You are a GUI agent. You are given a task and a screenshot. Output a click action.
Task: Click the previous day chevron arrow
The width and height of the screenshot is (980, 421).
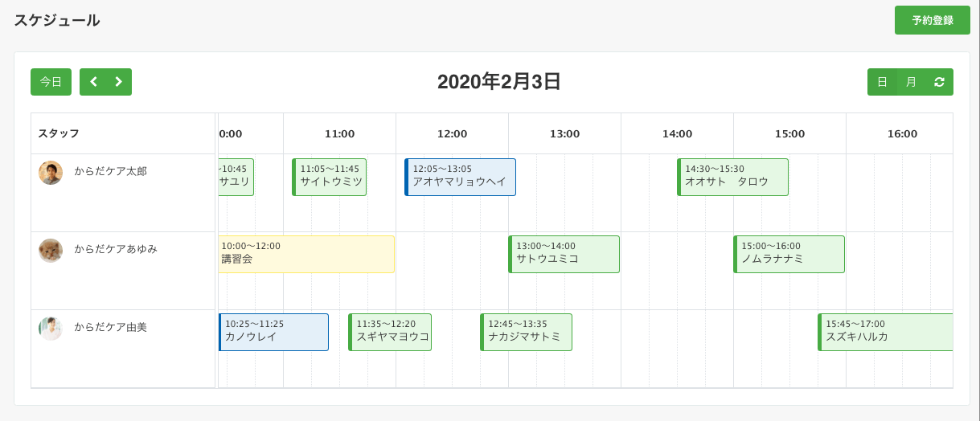click(93, 82)
